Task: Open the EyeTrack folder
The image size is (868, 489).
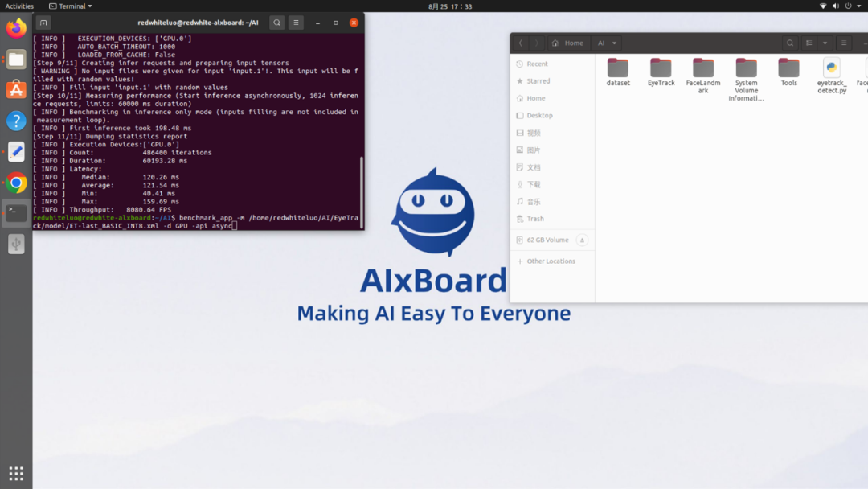Action: pyautogui.click(x=661, y=72)
